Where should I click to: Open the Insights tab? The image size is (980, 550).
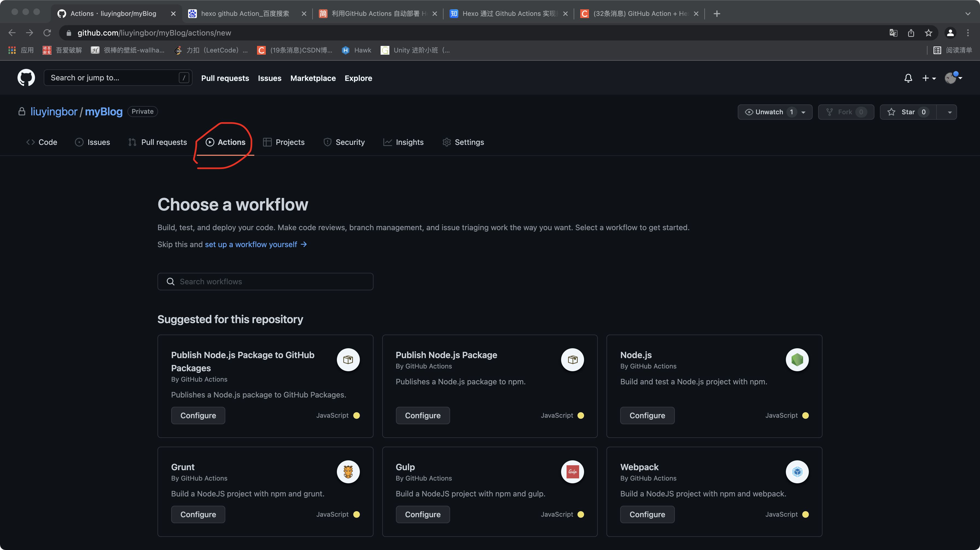pyautogui.click(x=403, y=142)
